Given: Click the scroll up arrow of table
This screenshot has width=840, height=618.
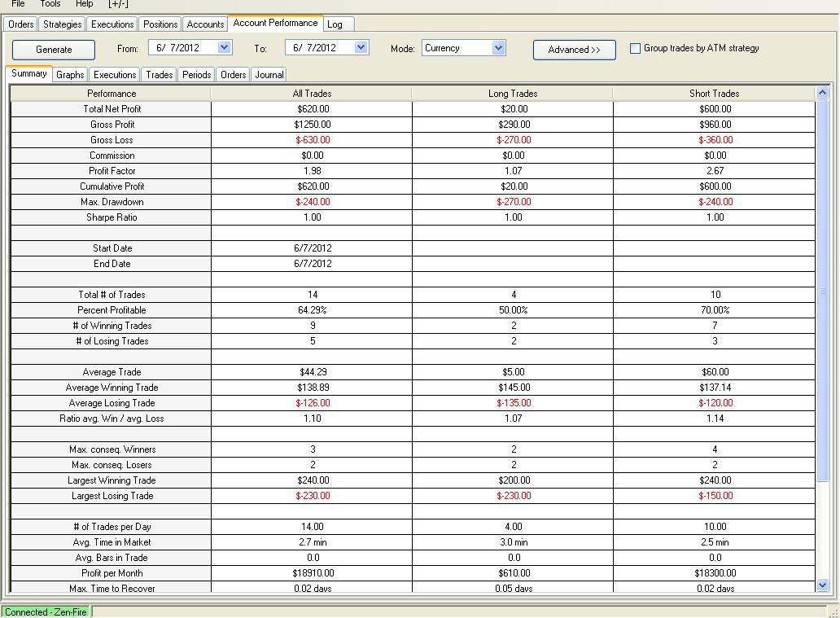Looking at the screenshot, I should [x=822, y=93].
